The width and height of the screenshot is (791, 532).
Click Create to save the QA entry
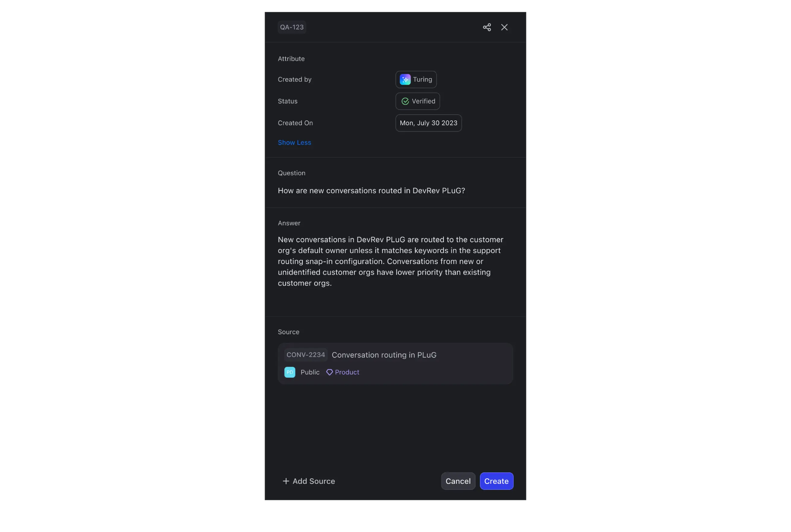(x=496, y=481)
